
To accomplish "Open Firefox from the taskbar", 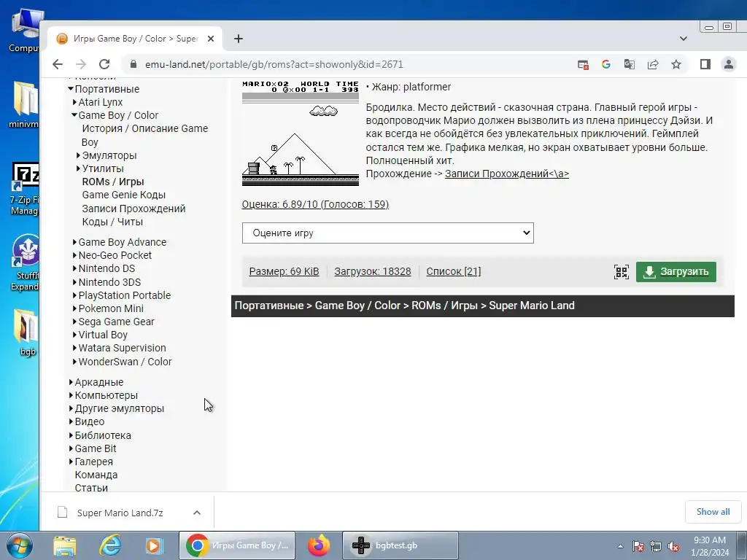I will [x=319, y=545].
